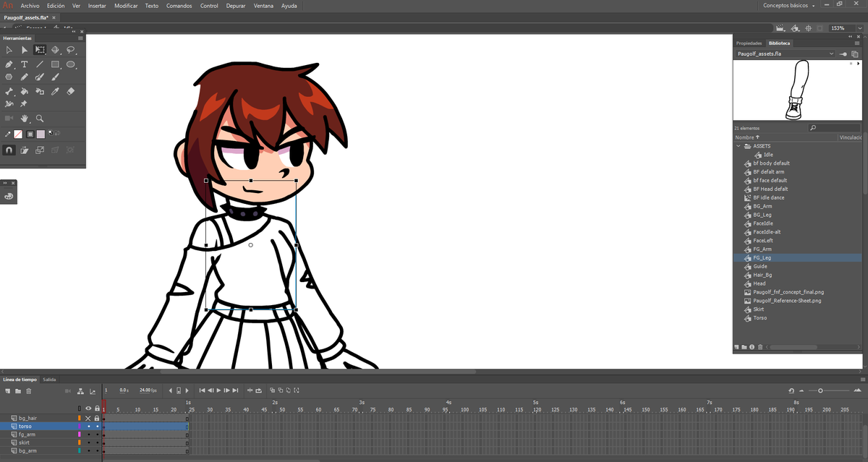
Task: Play the animation from the timeline controls
Action: pyautogui.click(x=218, y=390)
